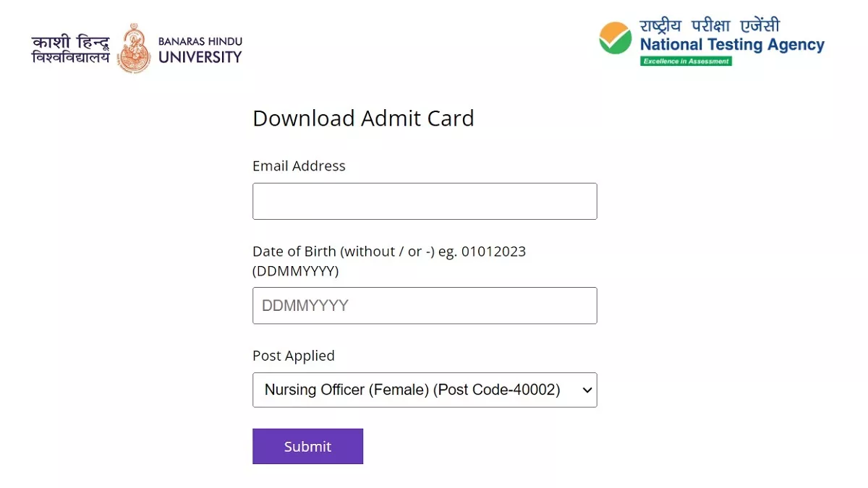Image resolution: width=868 pixels, height=488 pixels.
Task: Click the Banaras Hindu University emblem
Action: click(x=134, y=48)
